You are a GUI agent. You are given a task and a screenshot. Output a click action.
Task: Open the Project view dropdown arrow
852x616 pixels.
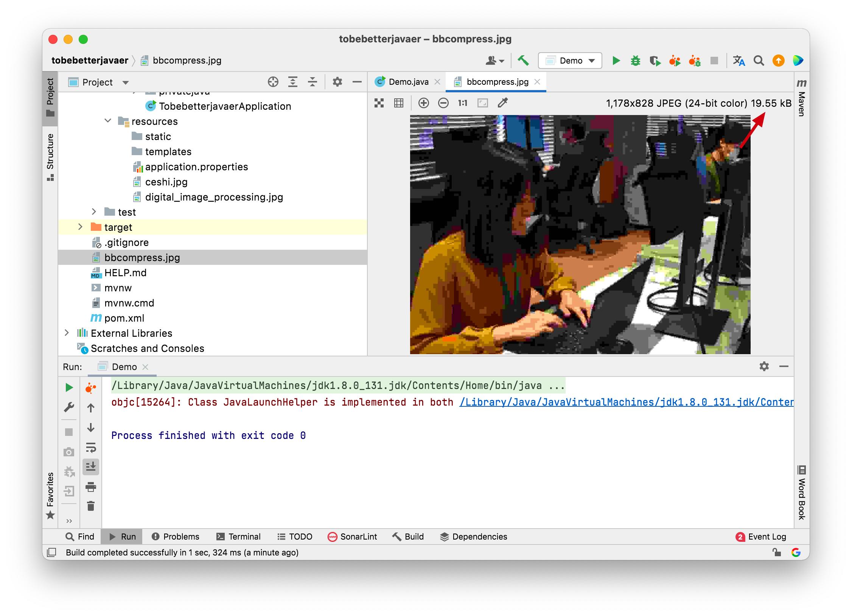pyautogui.click(x=126, y=82)
